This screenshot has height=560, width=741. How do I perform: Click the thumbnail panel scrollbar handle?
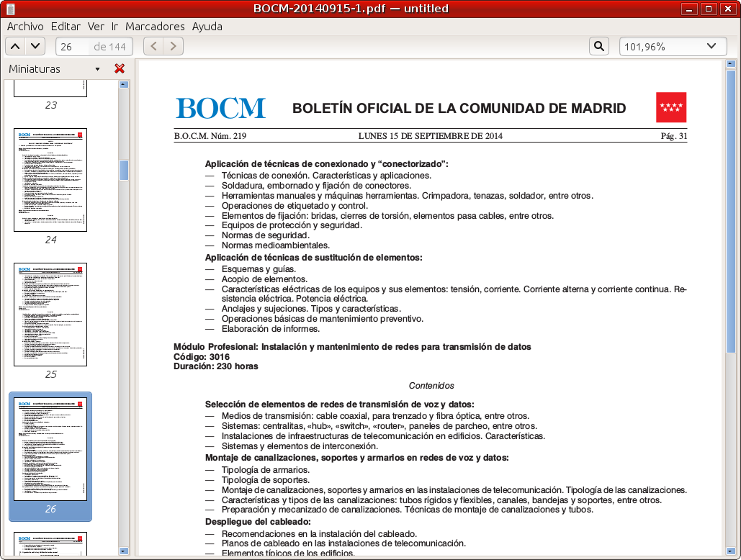(124, 170)
